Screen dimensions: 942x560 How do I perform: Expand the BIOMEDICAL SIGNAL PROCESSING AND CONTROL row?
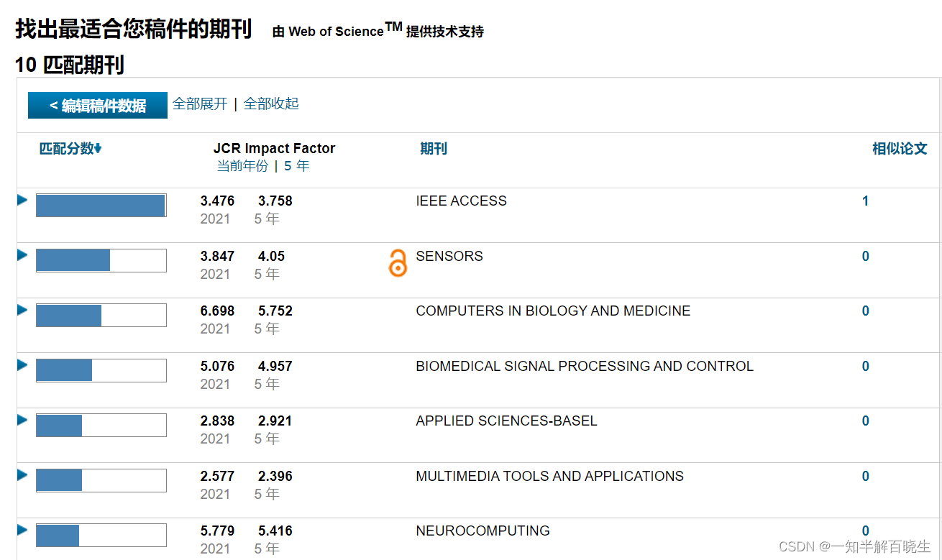pos(22,365)
